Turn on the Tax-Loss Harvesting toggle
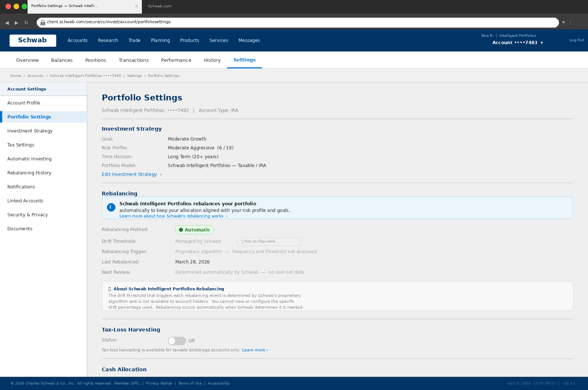 pos(177,341)
